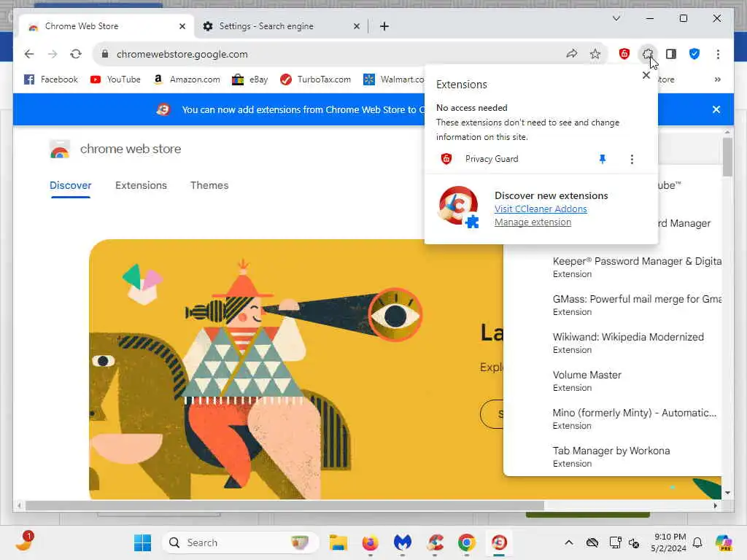
Task: Click the CCleaner addons logo
Action: pyautogui.click(x=459, y=207)
